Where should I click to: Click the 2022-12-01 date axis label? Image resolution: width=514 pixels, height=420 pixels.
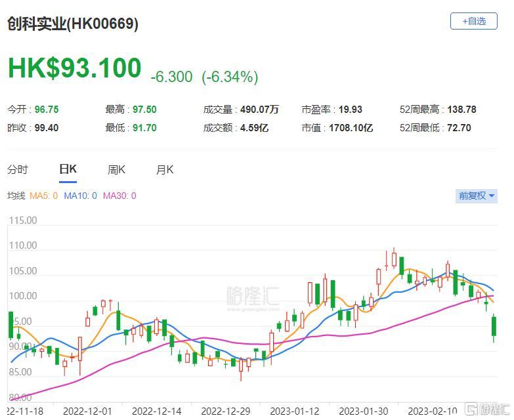click(87, 411)
